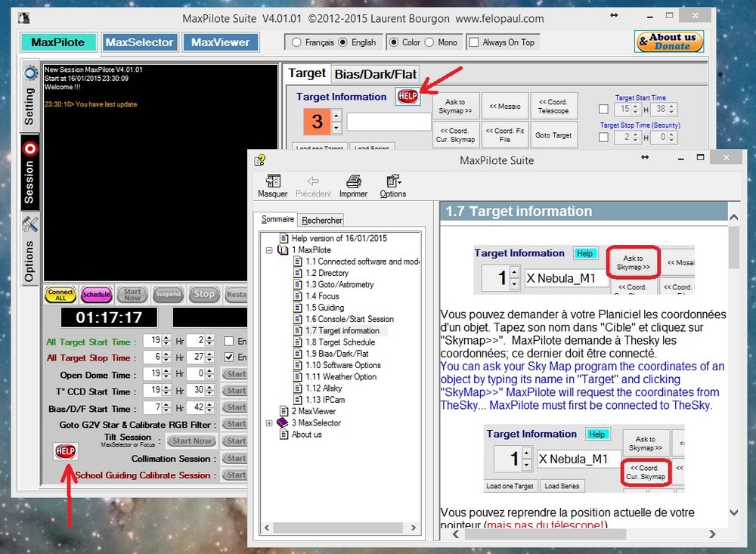Open the Bias/Dark/Flat tab
This screenshot has width=756, height=554.
coord(375,74)
